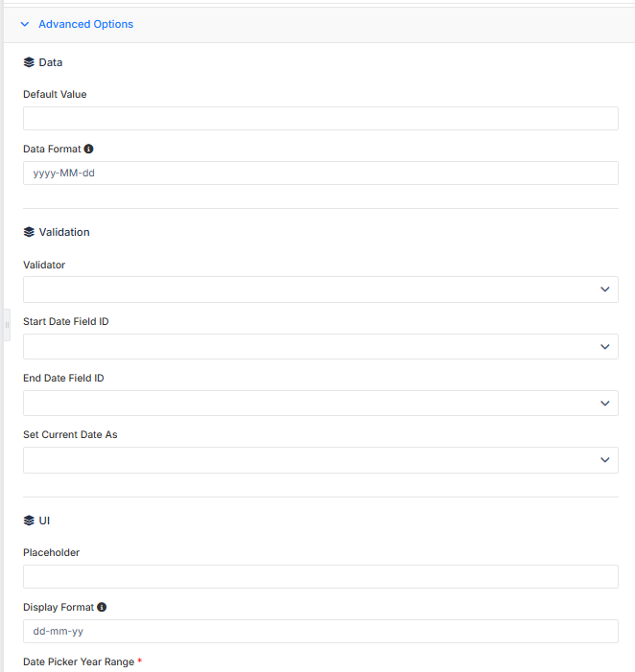The height and width of the screenshot is (672, 635).
Task: Click the Advanced Options heading link
Action: click(x=85, y=24)
